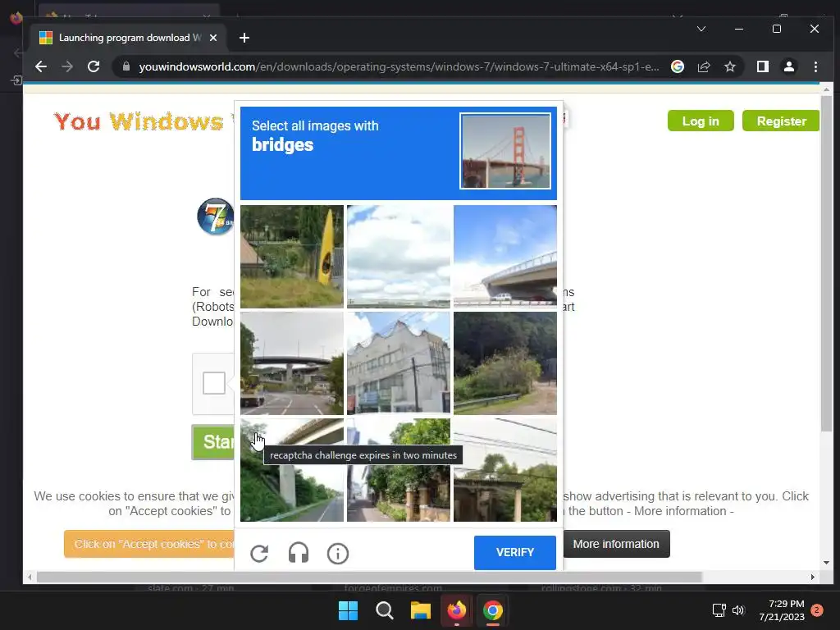Open Chrome three-dot menu
This screenshot has width=840, height=630.
pos(815,66)
